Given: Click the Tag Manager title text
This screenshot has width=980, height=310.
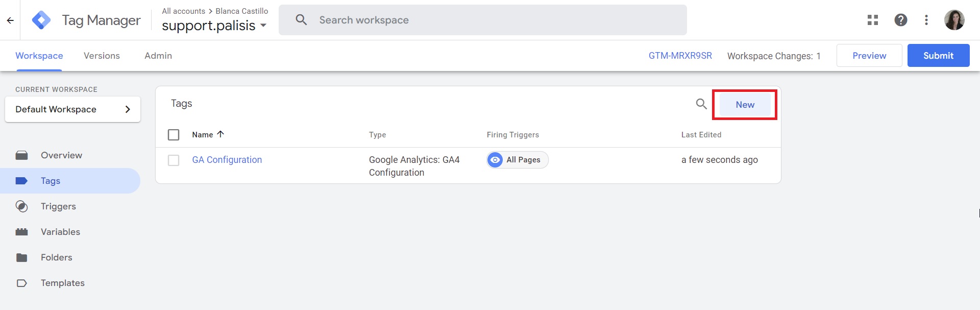Looking at the screenshot, I should [101, 20].
